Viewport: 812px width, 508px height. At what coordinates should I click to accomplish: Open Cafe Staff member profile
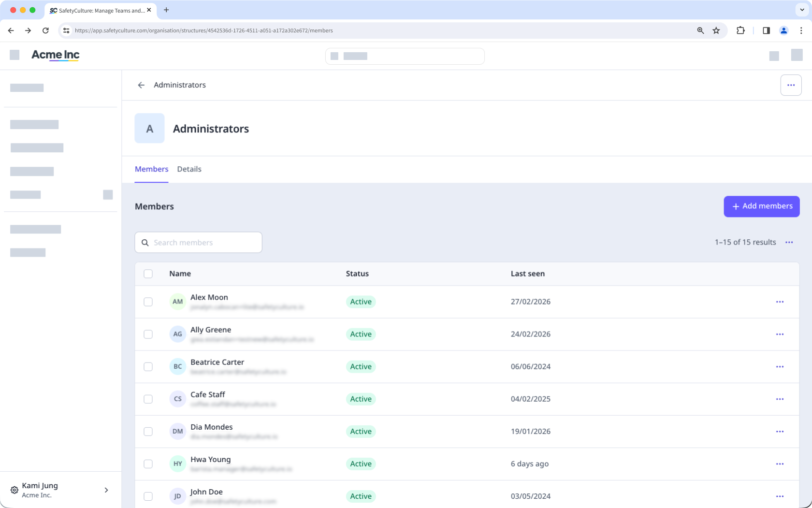(x=208, y=394)
